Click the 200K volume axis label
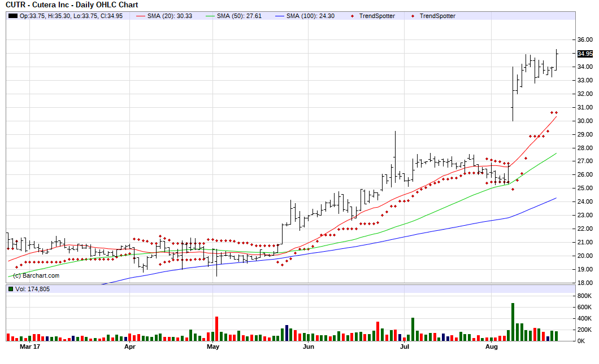Screen dimensions: 599x364 pos(584,330)
